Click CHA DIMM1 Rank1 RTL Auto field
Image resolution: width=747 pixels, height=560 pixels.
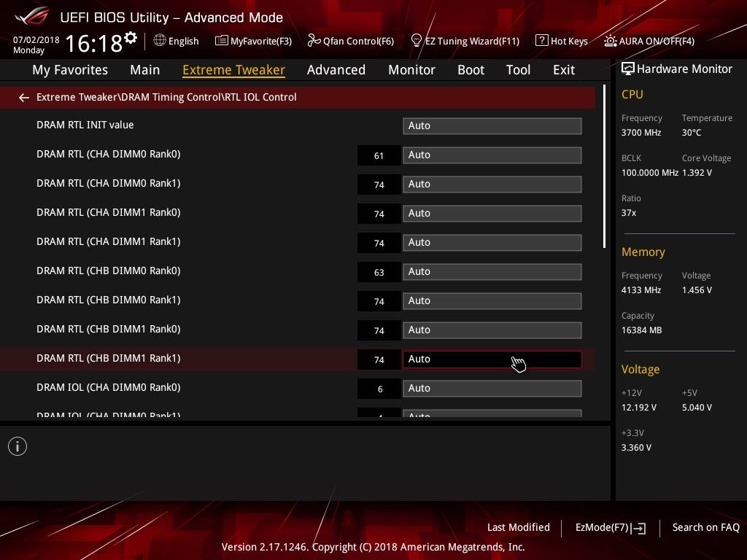tap(492, 242)
